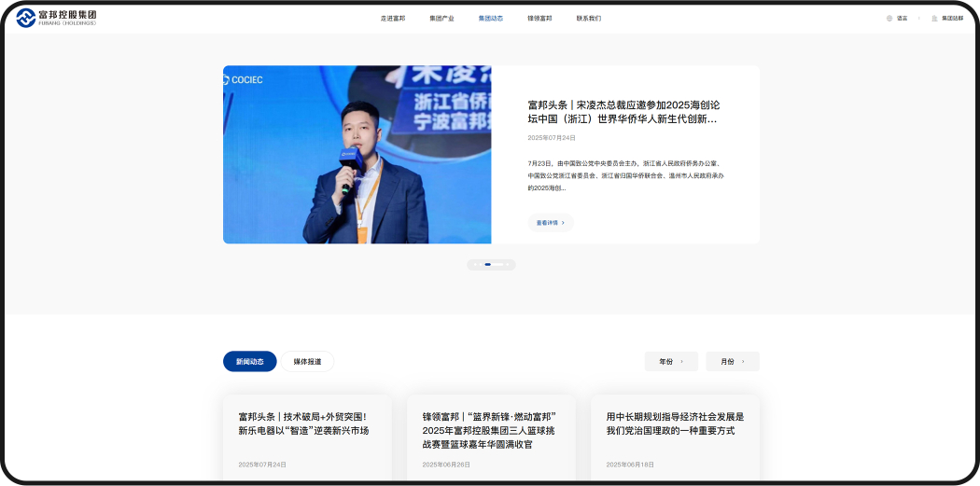Open the 联系我们 menu
Viewport: 980px width, 486px height.
589,18
